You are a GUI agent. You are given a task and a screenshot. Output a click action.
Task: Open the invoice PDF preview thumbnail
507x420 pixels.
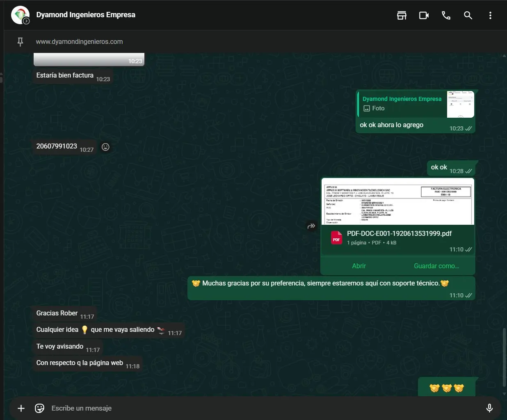coord(398,201)
